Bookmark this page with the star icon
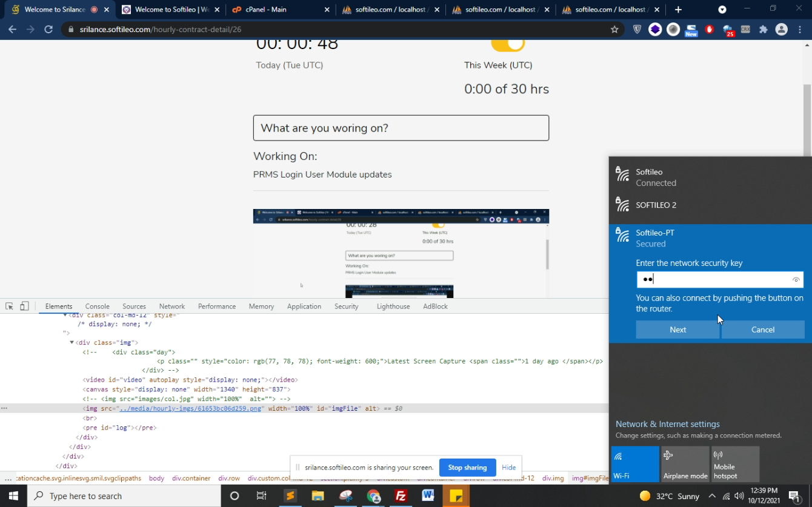Screen dimensions: 812x507 [614, 29]
